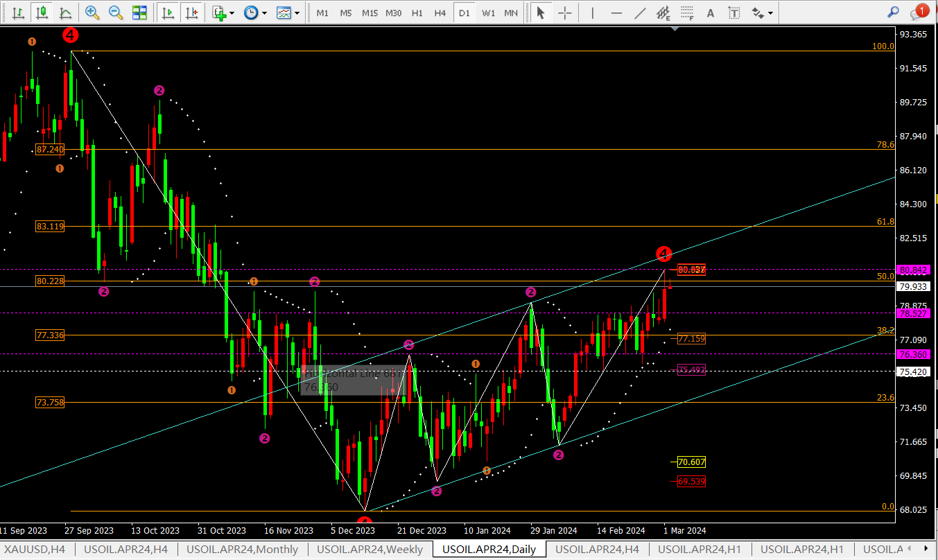
Task: Select the 80.228 price label
Action: [x=50, y=281]
